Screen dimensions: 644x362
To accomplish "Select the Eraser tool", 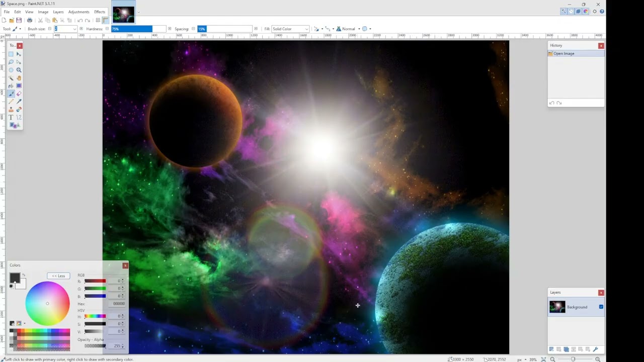I will coord(19,94).
